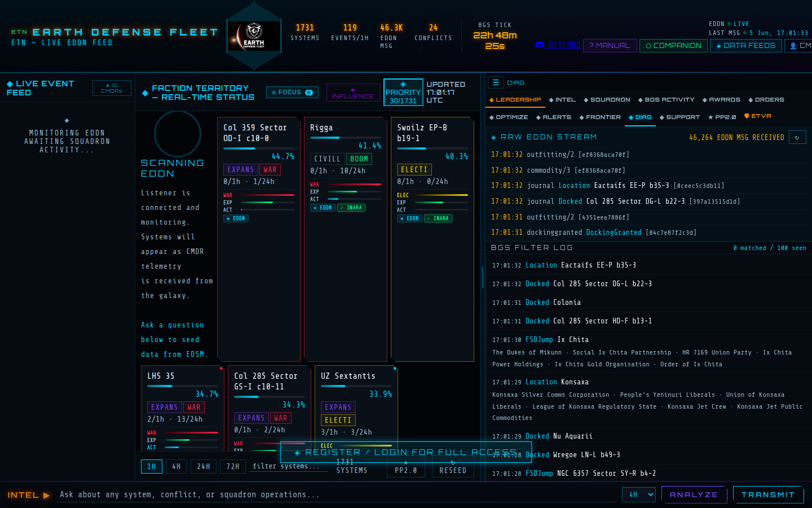
Task: Click the PP2.0 button below the cards
Action: coord(405,467)
